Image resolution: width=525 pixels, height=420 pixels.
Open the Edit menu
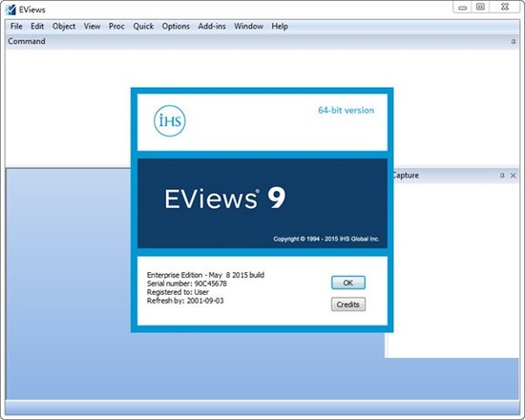pyautogui.click(x=37, y=26)
